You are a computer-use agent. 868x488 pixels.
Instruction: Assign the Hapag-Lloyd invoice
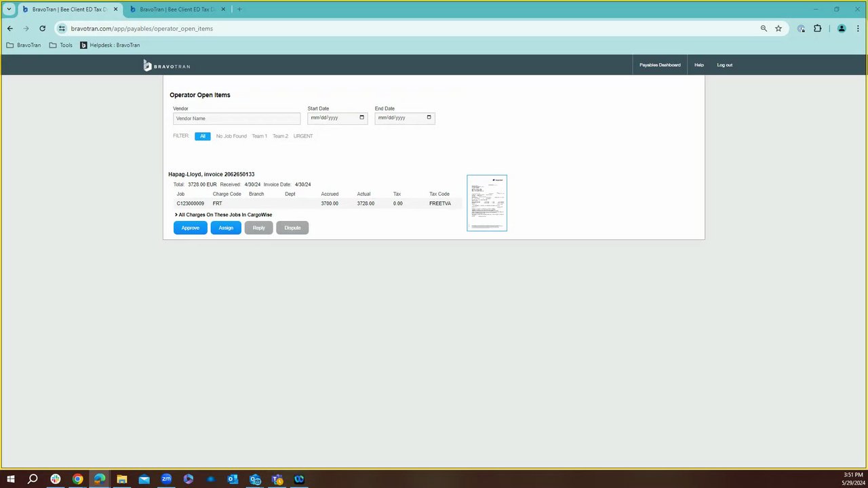[226, 228]
